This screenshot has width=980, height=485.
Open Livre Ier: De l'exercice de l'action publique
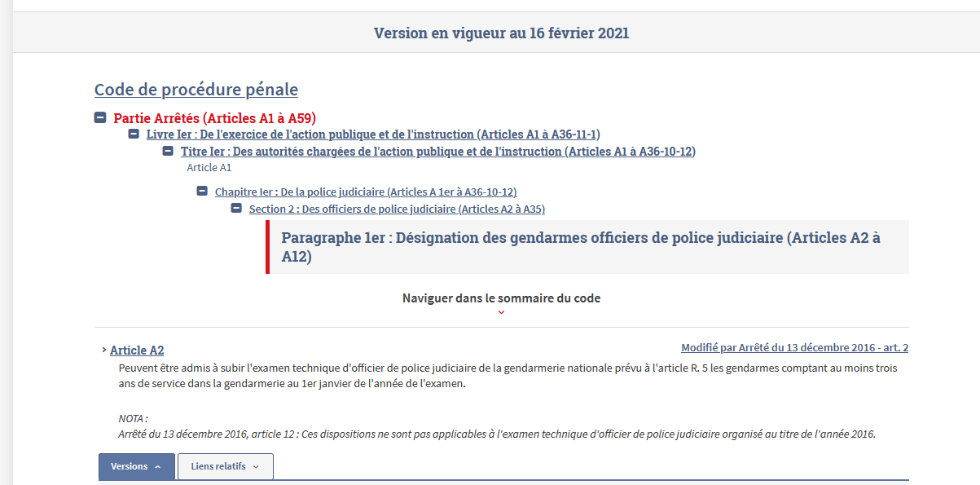pos(373,134)
